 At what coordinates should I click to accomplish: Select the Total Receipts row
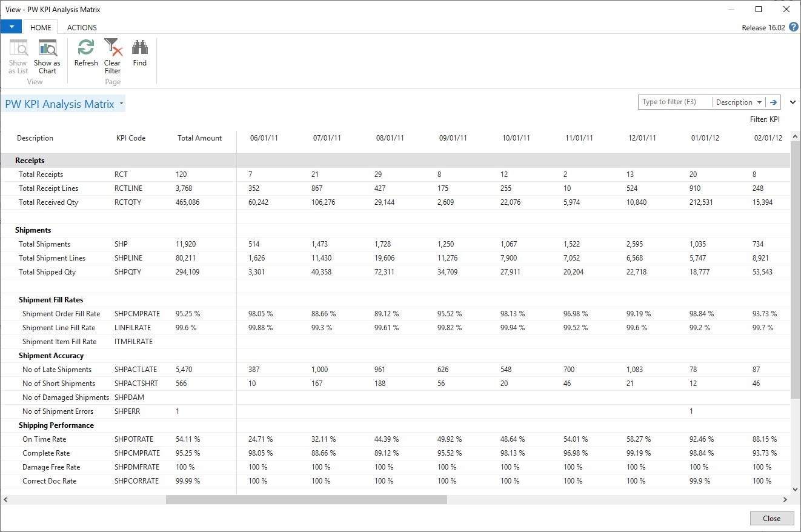(41, 175)
